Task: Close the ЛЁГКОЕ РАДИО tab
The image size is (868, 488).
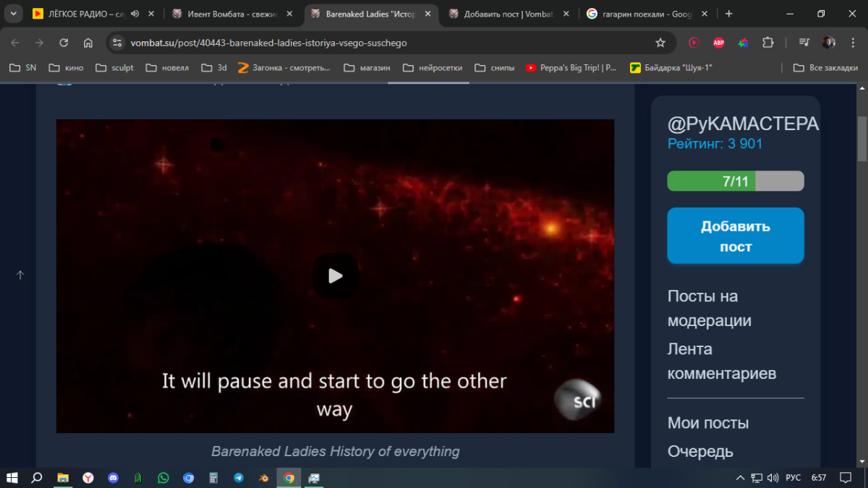Action: tap(151, 14)
